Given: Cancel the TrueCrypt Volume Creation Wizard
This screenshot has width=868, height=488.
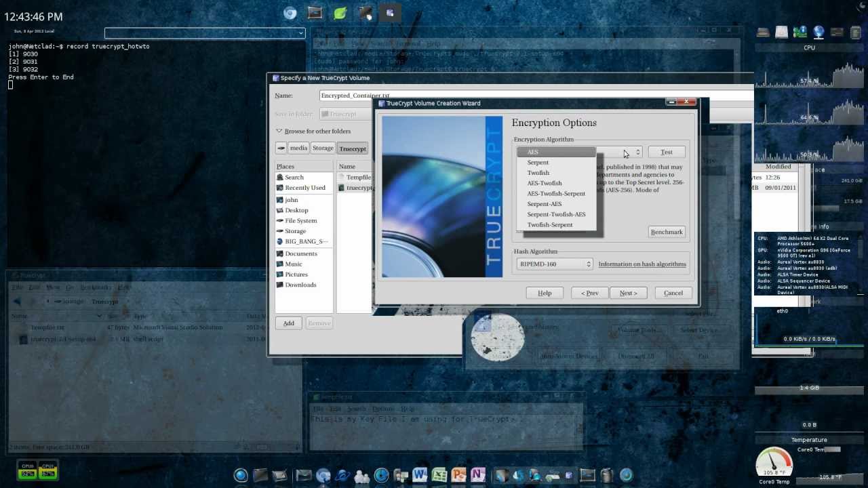Looking at the screenshot, I should (x=673, y=293).
